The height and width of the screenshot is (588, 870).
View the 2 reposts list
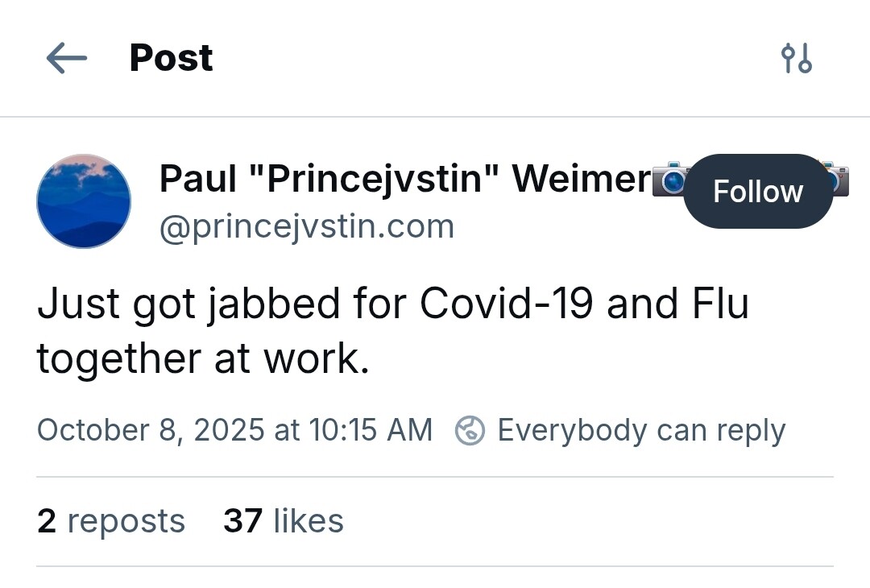tap(111, 521)
